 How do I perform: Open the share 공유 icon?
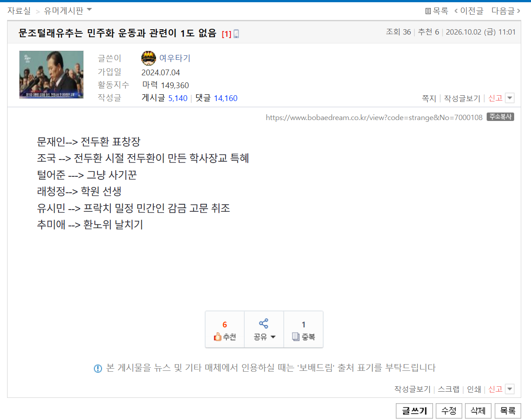coord(263,323)
